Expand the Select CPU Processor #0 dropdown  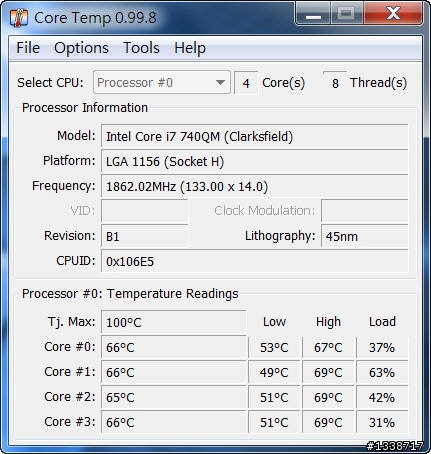click(x=162, y=82)
